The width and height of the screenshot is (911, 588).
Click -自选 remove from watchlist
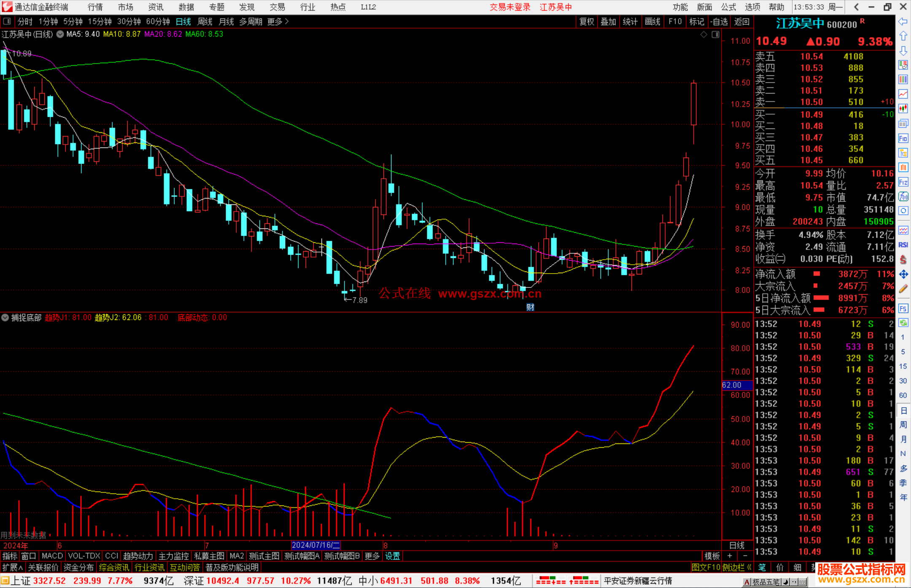(x=719, y=21)
